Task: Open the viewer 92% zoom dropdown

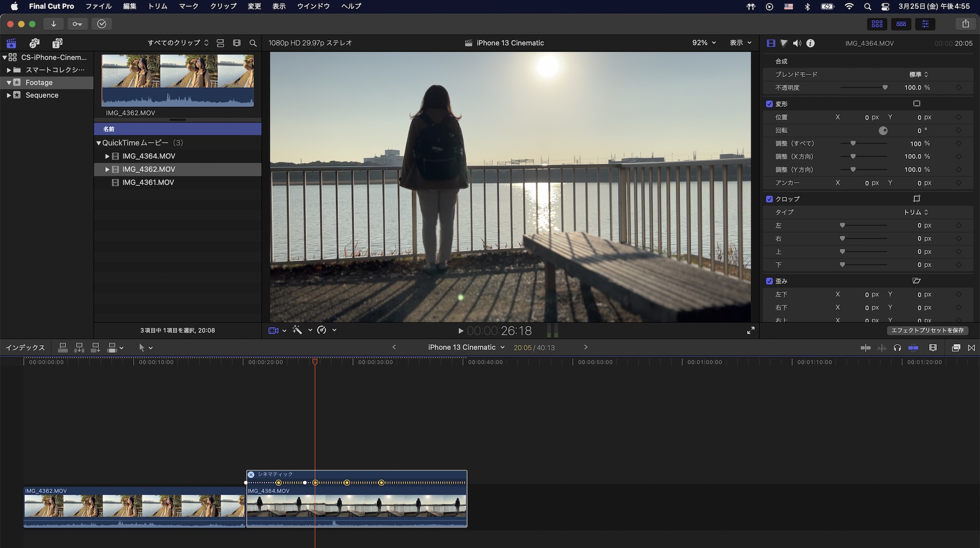Action: point(704,43)
